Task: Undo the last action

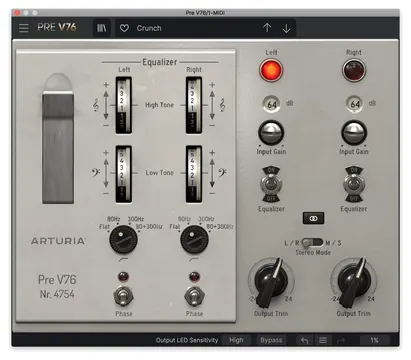Action: tap(304, 340)
